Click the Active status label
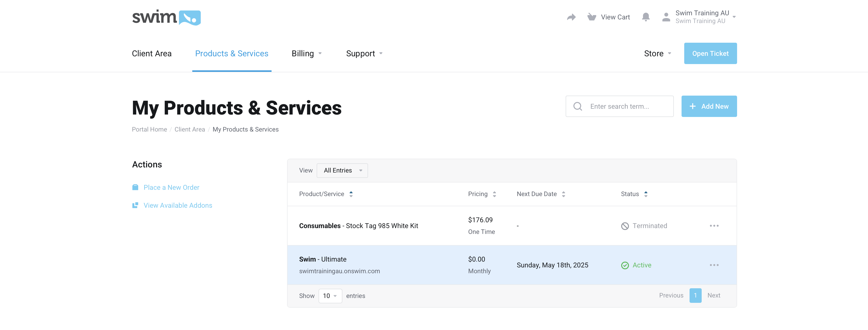The height and width of the screenshot is (330, 868). click(642, 265)
